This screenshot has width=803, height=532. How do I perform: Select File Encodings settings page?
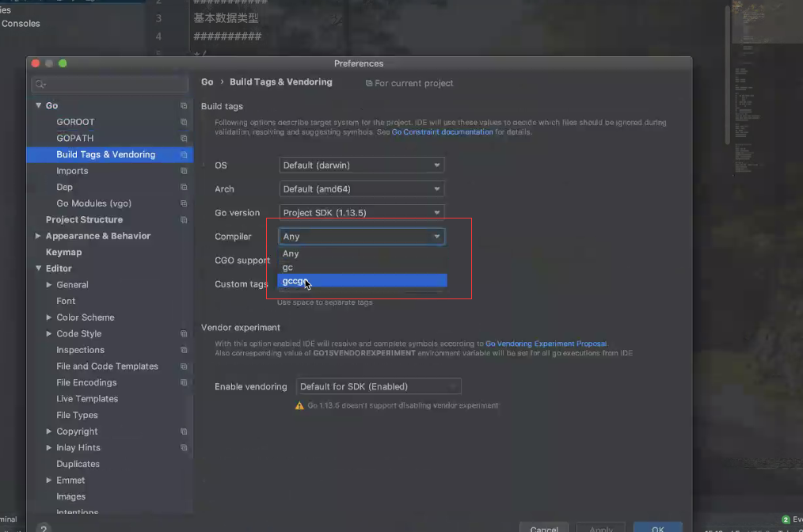coord(86,382)
